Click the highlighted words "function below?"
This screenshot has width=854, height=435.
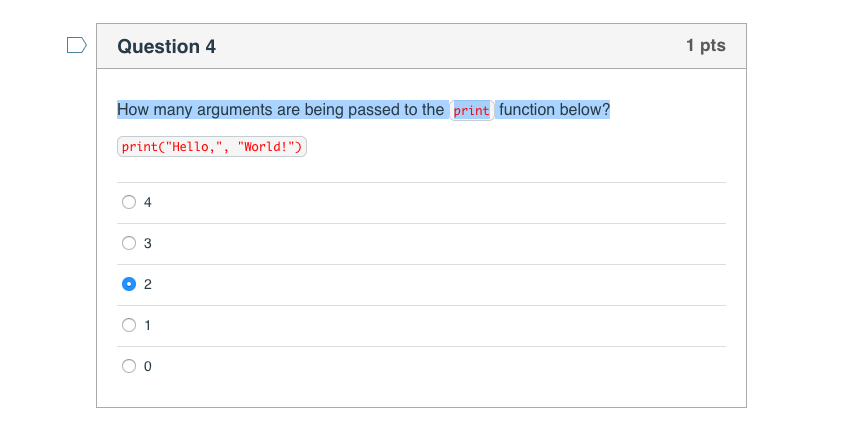tap(554, 110)
